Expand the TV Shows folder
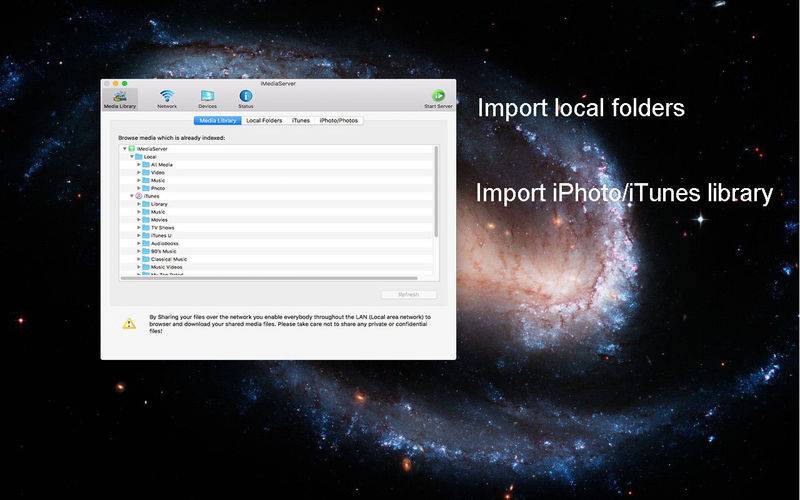This screenshot has width=800, height=500. click(x=138, y=228)
